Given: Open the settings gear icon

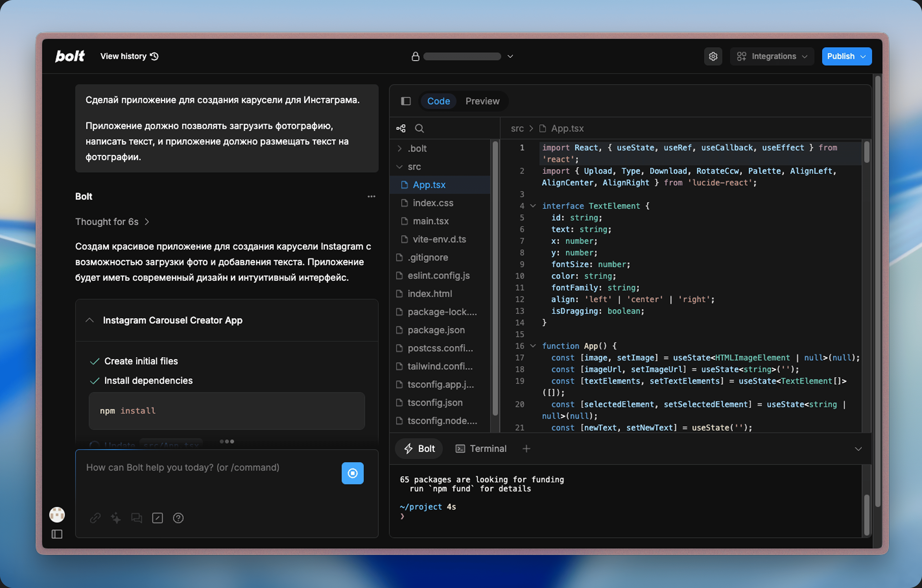Looking at the screenshot, I should 713,56.
